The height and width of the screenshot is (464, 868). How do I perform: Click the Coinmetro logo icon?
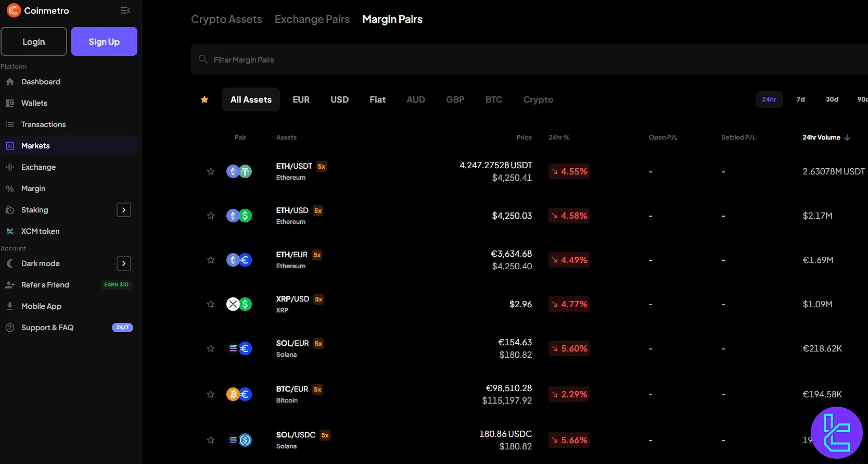[x=14, y=10]
